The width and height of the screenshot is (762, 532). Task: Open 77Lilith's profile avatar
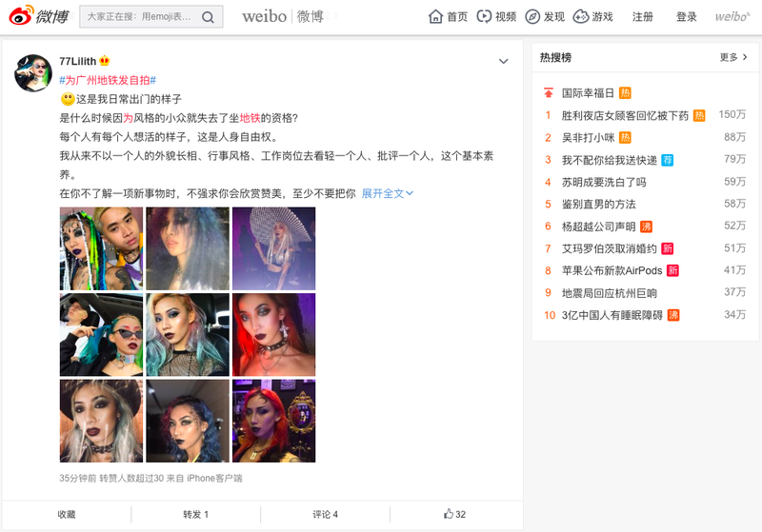(33, 73)
